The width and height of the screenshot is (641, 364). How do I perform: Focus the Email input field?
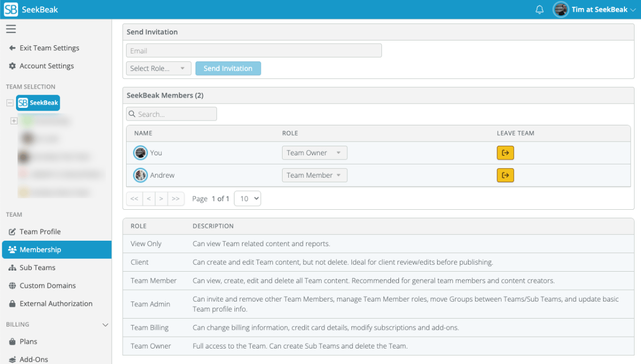(254, 51)
